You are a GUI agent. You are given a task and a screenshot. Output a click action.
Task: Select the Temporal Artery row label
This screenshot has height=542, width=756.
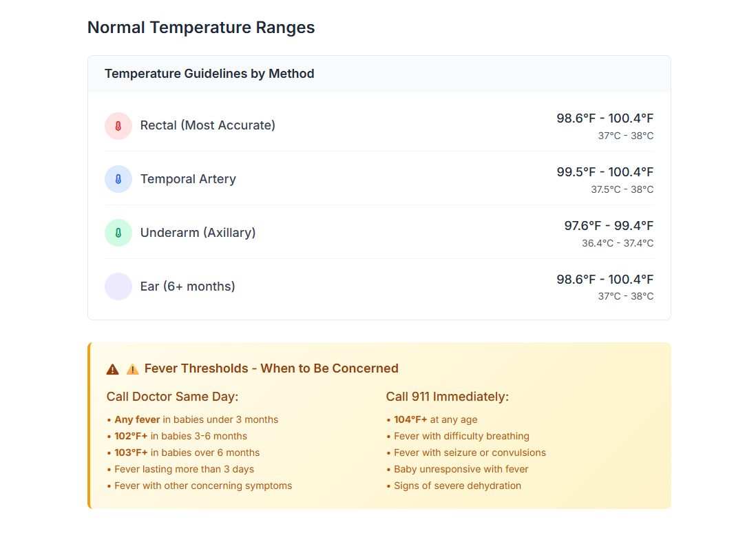click(x=188, y=179)
